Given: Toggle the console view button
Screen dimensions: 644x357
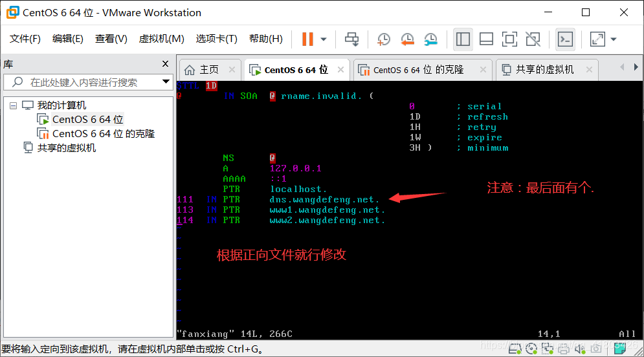Looking at the screenshot, I should point(565,39).
